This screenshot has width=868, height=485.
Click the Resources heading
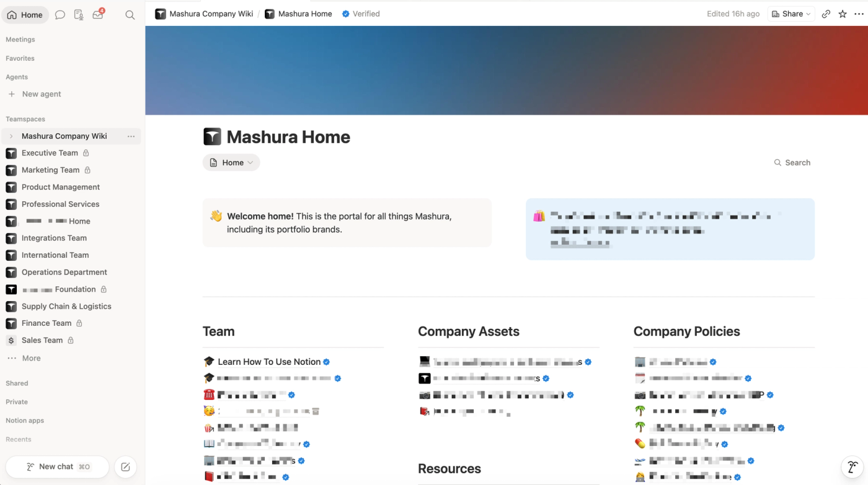tap(449, 469)
